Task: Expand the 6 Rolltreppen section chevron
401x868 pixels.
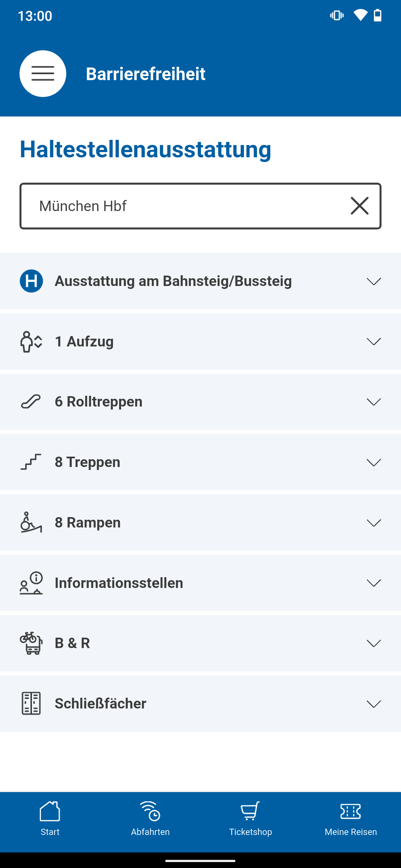Action: pos(374,402)
